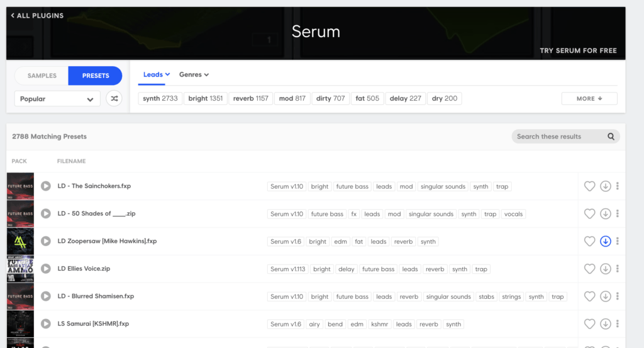Open pack thumbnail for LD Ellies Voice.zip
644x348 pixels.
pyautogui.click(x=20, y=269)
